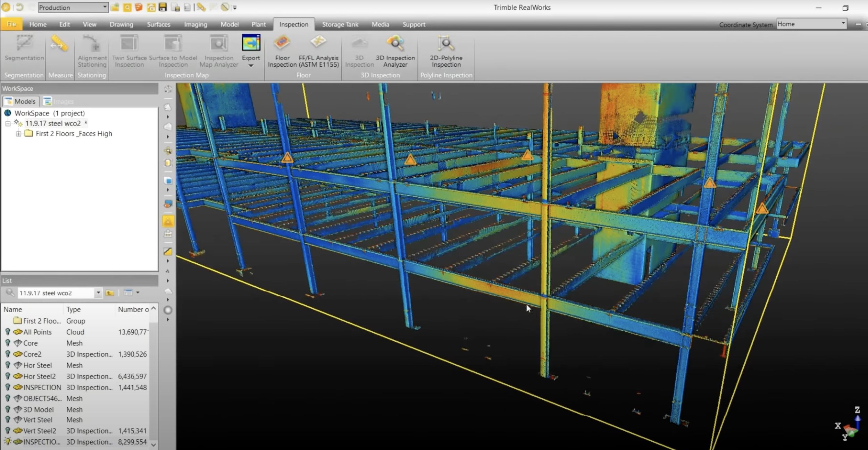The width and height of the screenshot is (868, 450).
Task: Click the down arrow on the list scrollbar
Action: point(154,444)
